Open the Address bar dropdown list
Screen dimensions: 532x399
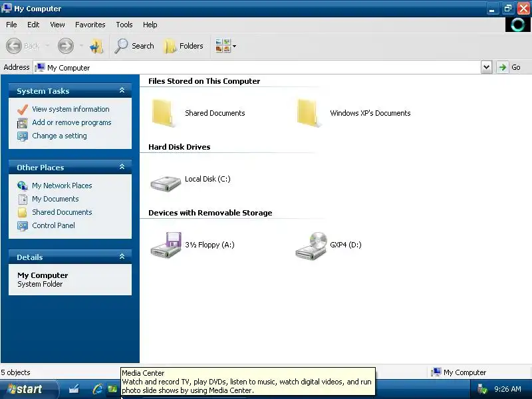point(486,67)
